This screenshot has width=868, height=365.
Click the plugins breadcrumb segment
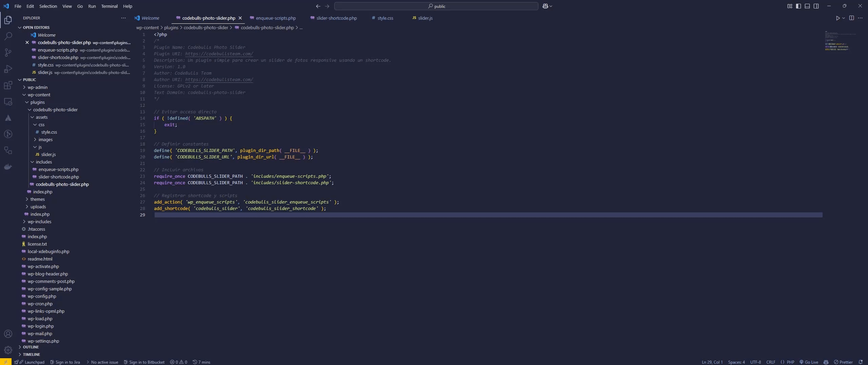click(171, 27)
